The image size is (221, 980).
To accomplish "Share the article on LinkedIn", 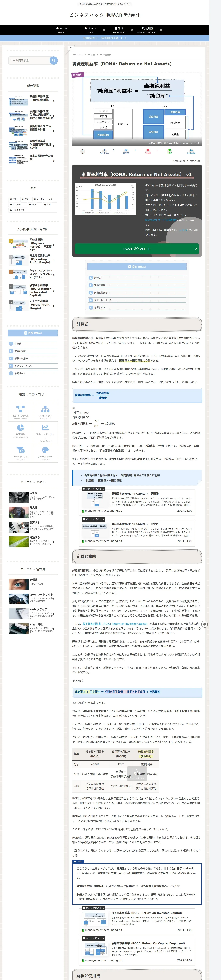I will (191, 151).
